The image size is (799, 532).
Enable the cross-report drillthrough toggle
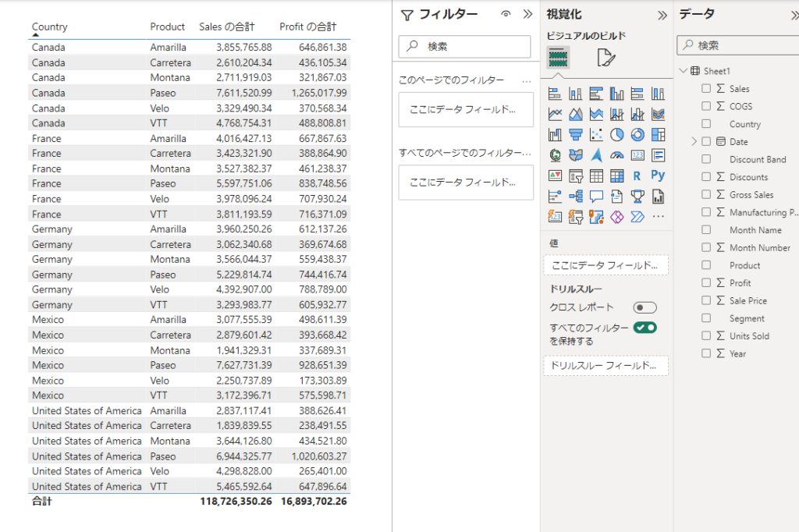[x=645, y=307]
